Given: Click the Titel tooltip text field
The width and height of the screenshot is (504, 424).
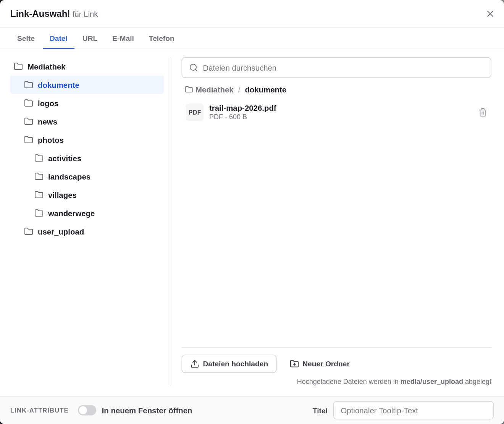Looking at the screenshot, I should 414,410.
